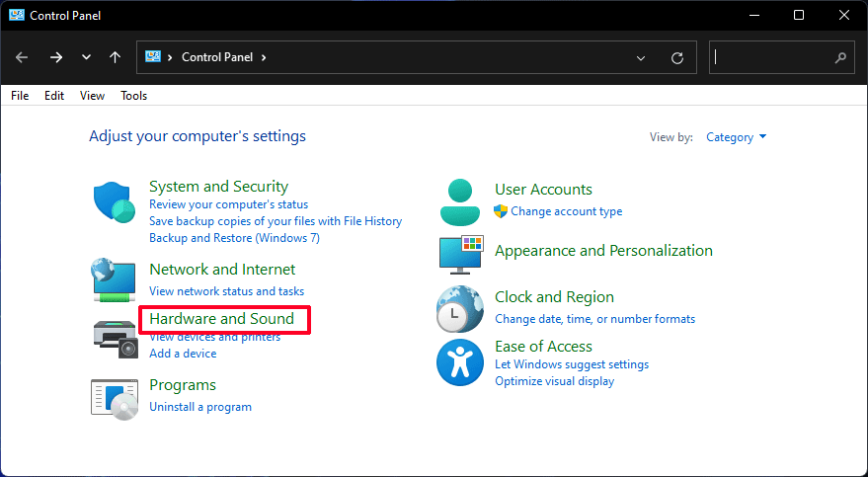Open the Edit menu
Viewport: 868px width, 477px height.
click(x=54, y=96)
